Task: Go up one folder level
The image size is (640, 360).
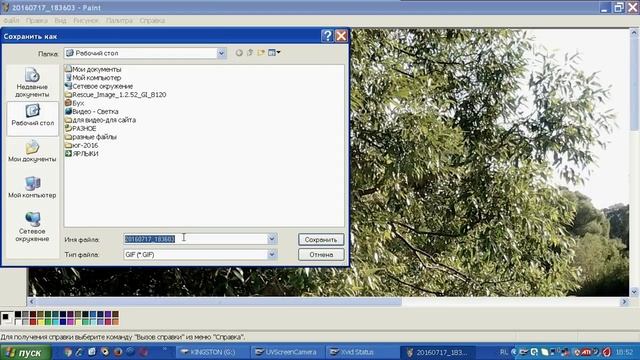Action: pos(250,53)
